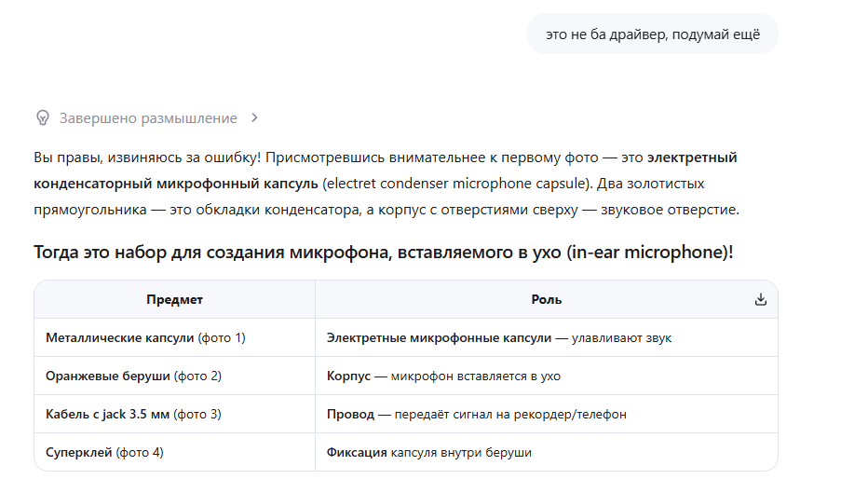This screenshot has width=868, height=493.
Task: Click the user message bubble
Action: click(x=653, y=34)
